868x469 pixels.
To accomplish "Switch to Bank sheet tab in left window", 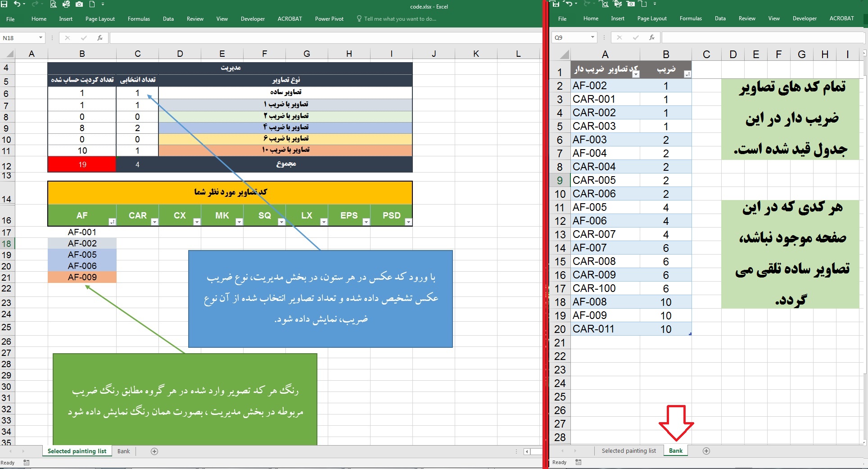I will pyautogui.click(x=123, y=451).
